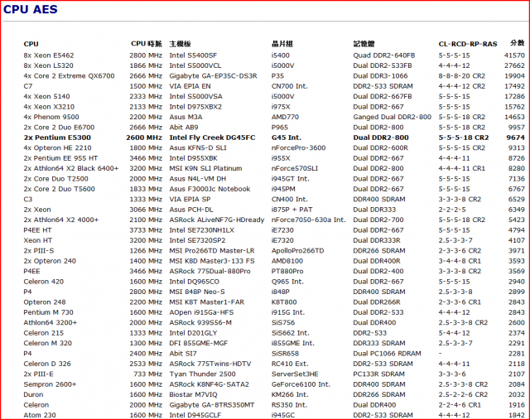Click the 8-8-8-20 CR2 timing

462,75
